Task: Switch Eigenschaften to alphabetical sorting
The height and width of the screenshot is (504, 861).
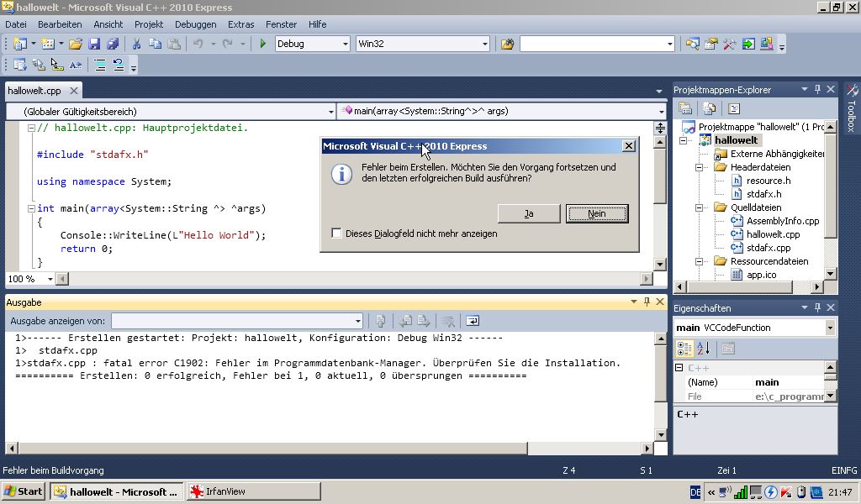Action: [x=704, y=349]
